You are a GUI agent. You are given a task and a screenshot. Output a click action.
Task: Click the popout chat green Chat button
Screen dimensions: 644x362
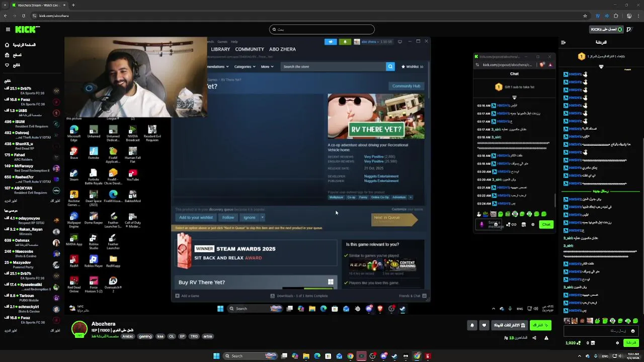pos(546,224)
